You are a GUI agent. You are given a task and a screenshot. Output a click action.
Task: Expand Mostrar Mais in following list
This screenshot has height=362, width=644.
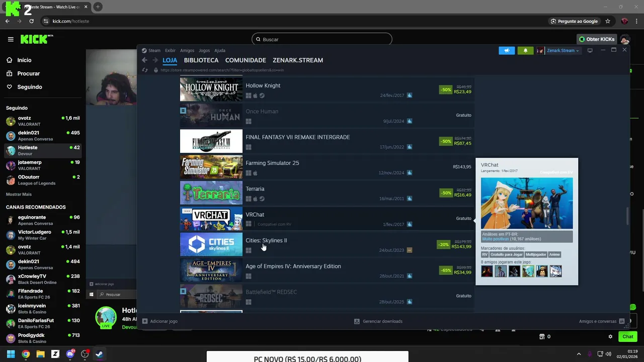[19, 194]
